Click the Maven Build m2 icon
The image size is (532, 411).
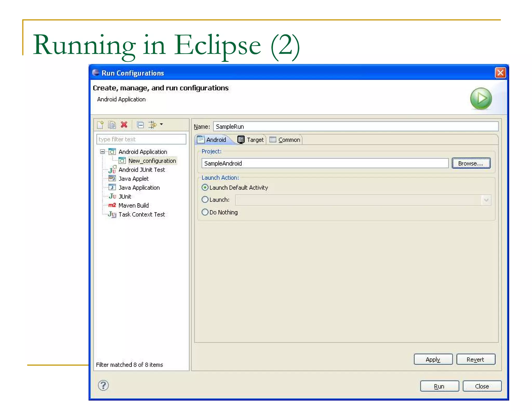pyautogui.click(x=112, y=205)
